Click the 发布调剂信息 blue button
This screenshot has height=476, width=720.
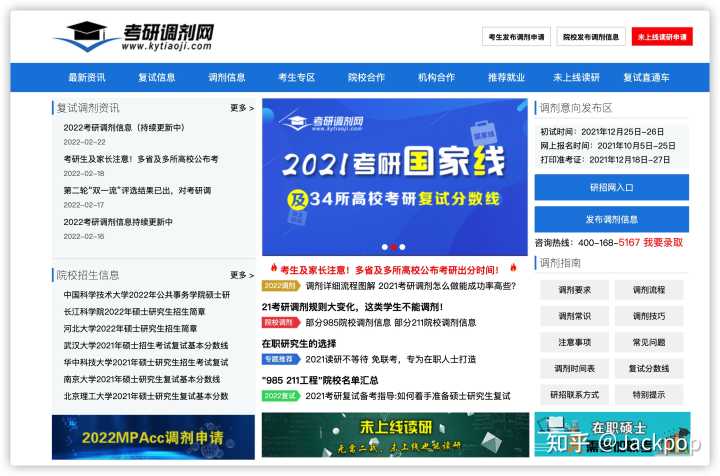(x=612, y=219)
